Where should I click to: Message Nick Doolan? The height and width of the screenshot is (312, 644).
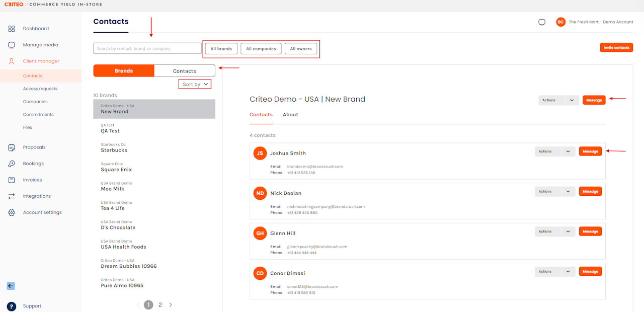(x=590, y=191)
